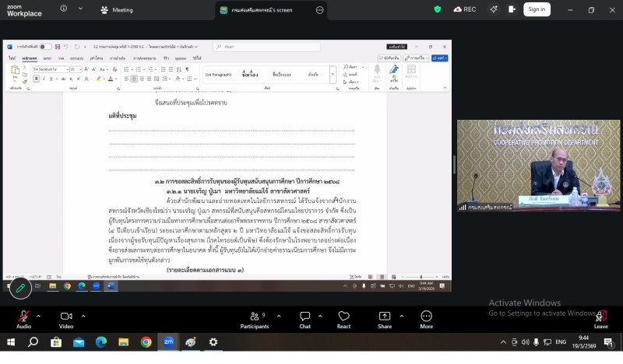
Task: Click the green encryption shield icon
Action: 437,9
